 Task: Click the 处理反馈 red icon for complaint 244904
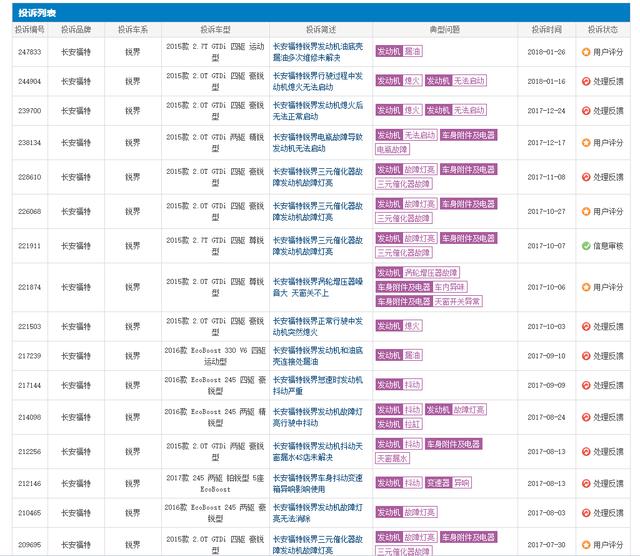click(586, 81)
